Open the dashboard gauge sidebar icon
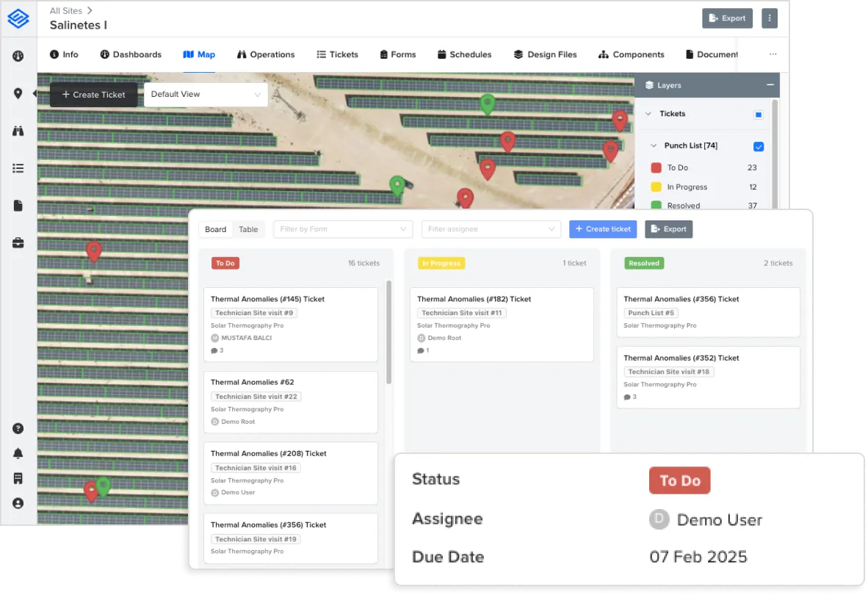 [18, 56]
